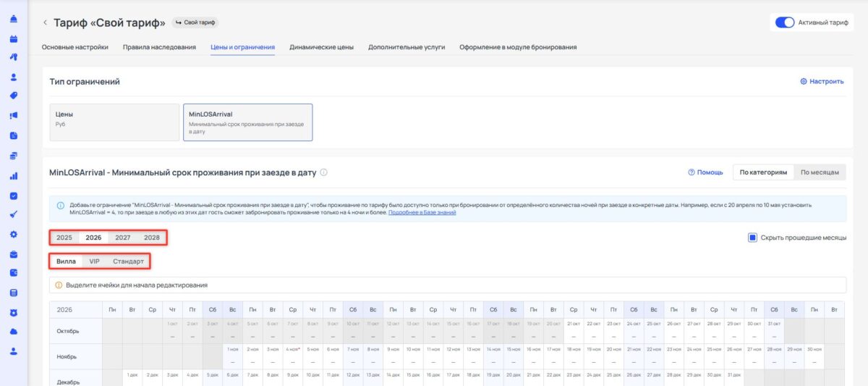Click the info icon next to MinLOSArrival heading
868x386 pixels.
pos(323,172)
